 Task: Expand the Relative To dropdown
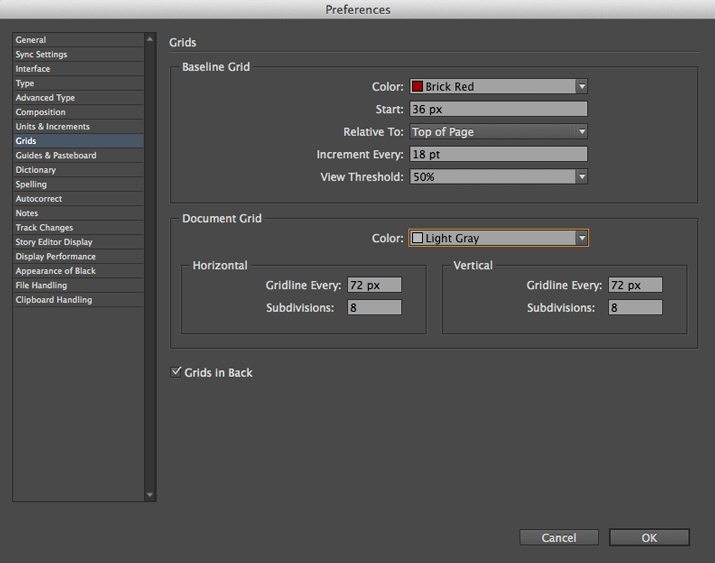click(x=498, y=132)
